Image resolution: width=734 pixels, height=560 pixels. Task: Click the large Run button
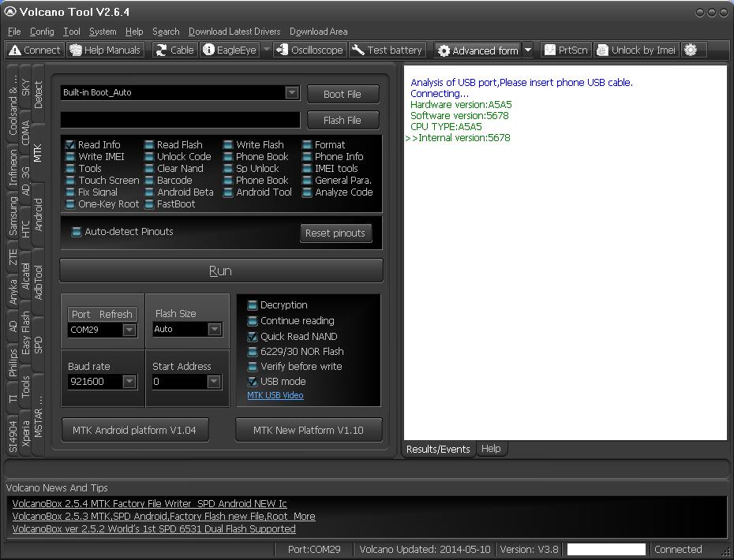pos(221,271)
